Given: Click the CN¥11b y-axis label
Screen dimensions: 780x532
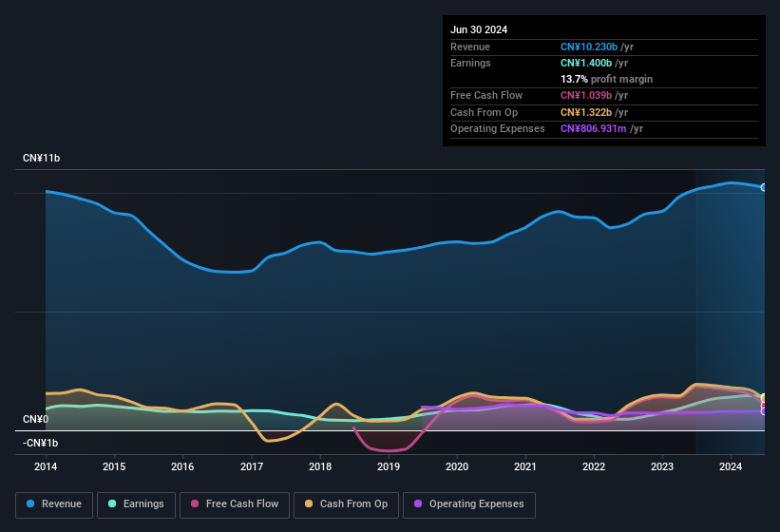Looking at the screenshot, I should [x=42, y=158].
